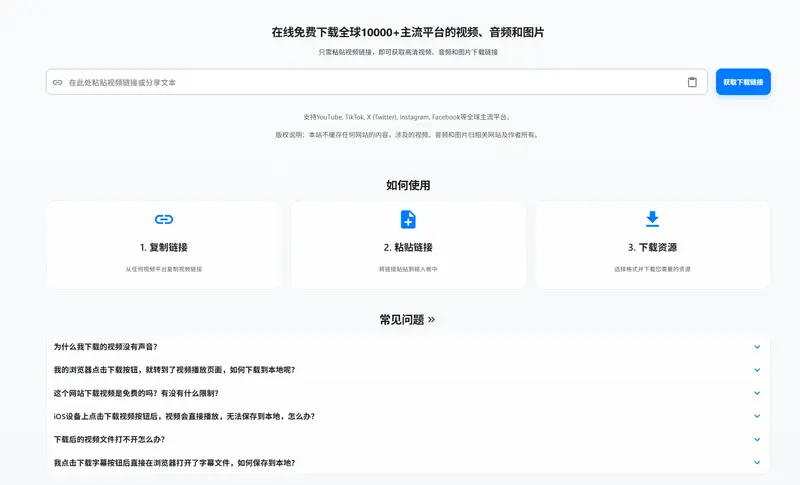Image resolution: width=800 pixels, height=485 pixels.
Task: Click the 3. 下载资源 card title
Action: pyautogui.click(x=652, y=247)
